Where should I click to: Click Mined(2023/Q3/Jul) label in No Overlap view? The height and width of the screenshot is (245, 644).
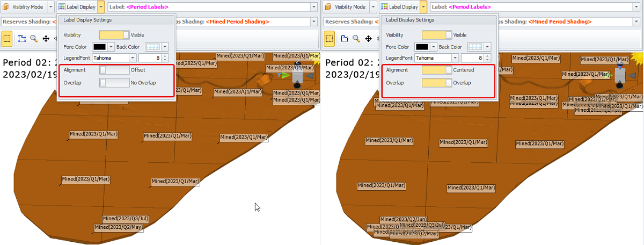point(126,218)
